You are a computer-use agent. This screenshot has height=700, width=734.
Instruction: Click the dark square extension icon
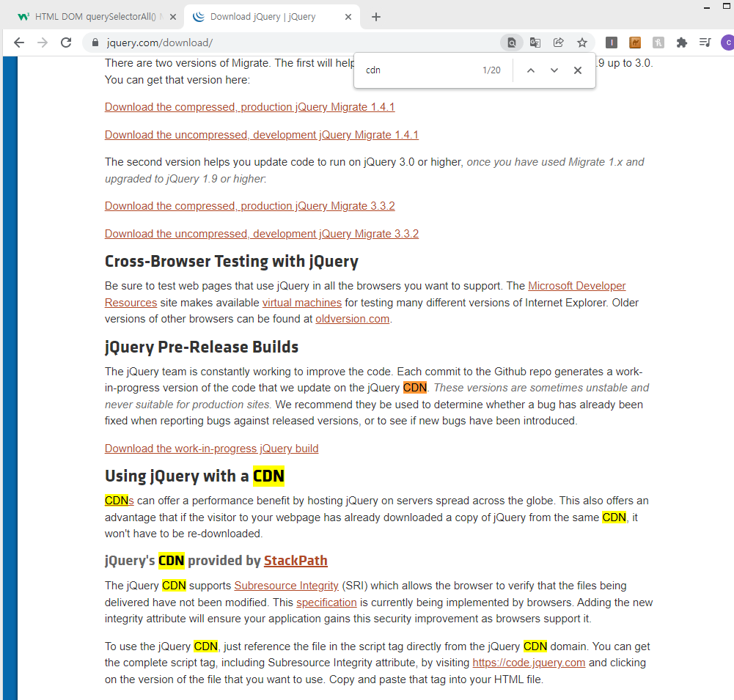click(x=612, y=43)
